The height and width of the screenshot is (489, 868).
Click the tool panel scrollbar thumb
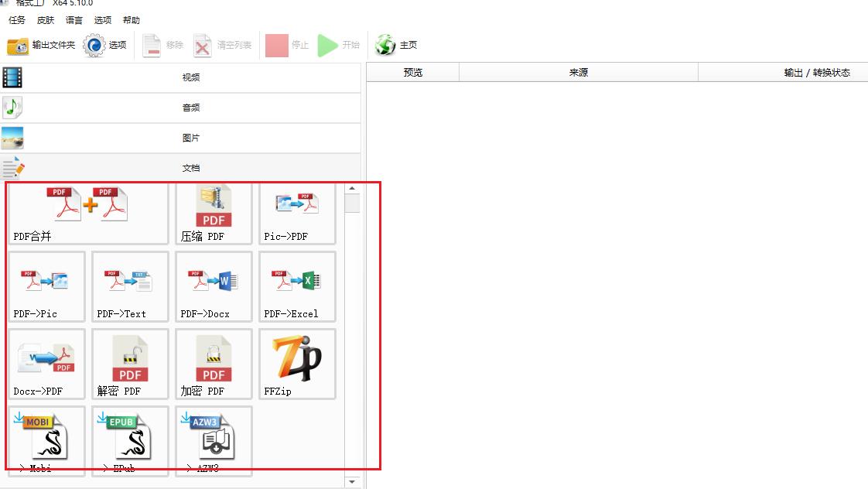click(352, 203)
